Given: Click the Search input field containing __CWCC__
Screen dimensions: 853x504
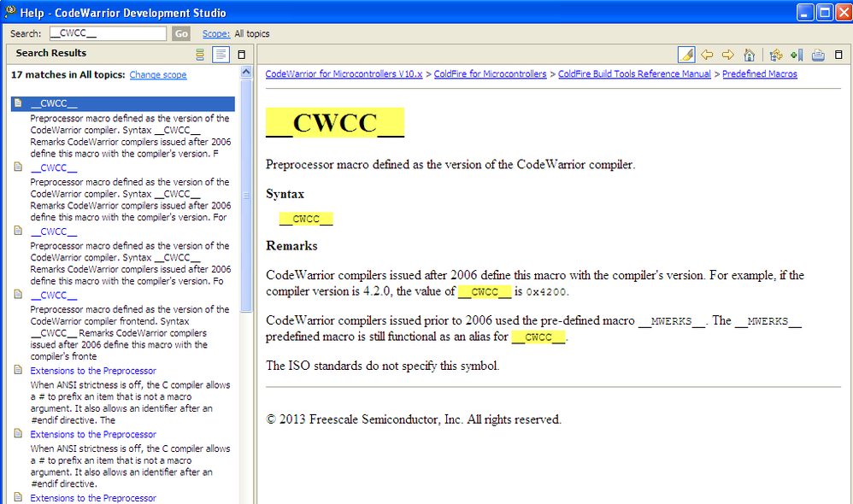Looking at the screenshot, I should tap(108, 33).
